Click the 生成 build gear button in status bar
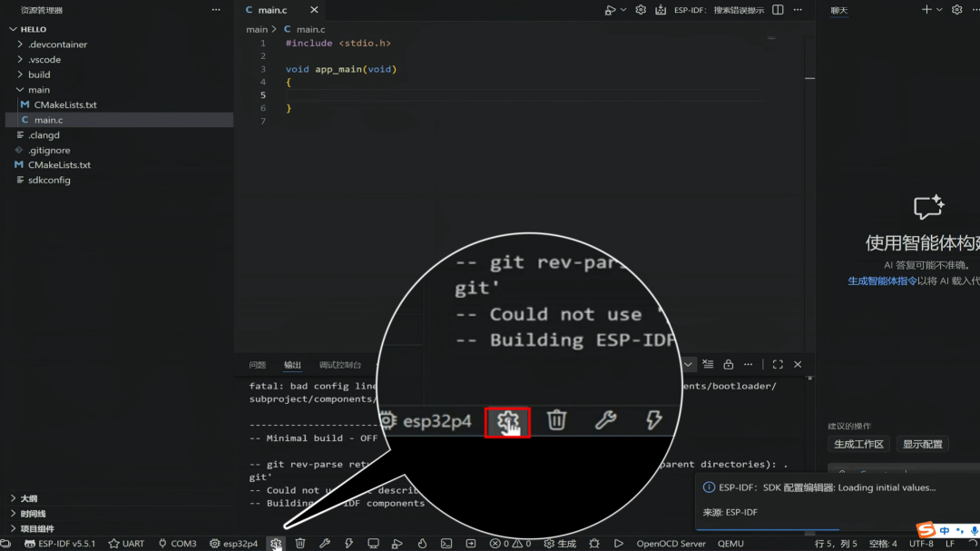Viewport: 980px width, 551px height. coord(560,544)
